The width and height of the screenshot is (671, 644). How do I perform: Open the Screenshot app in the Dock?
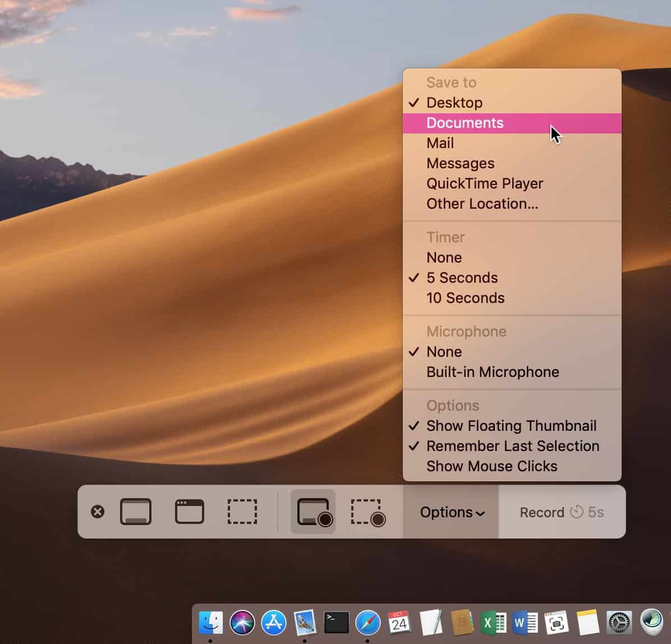pyautogui.click(x=557, y=623)
